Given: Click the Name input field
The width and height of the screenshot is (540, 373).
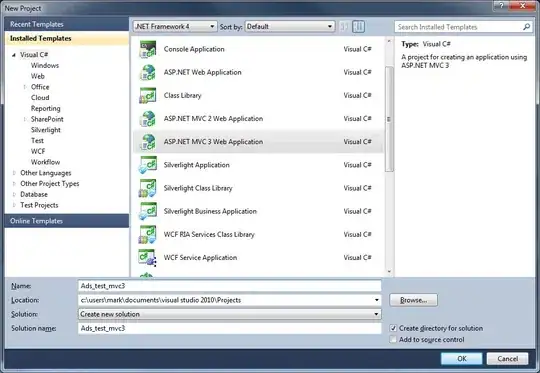Looking at the screenshot, I should click(230, 286).
